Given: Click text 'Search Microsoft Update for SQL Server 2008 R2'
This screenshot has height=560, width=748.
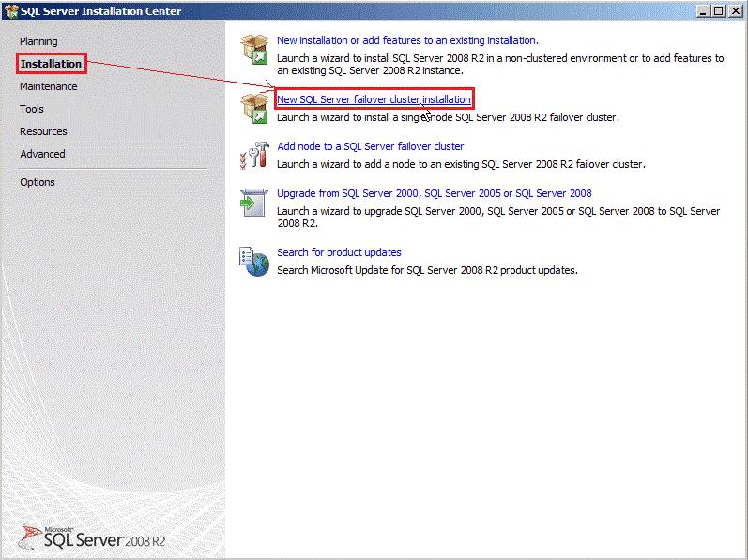Looking at the screenshot, I should point(427,270).
